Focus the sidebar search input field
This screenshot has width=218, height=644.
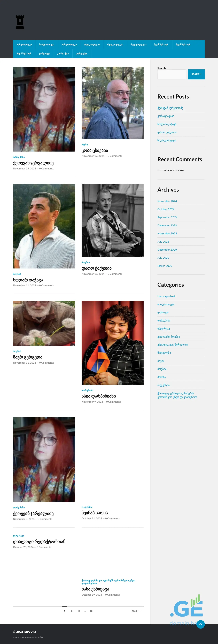[x=172, y=74]
